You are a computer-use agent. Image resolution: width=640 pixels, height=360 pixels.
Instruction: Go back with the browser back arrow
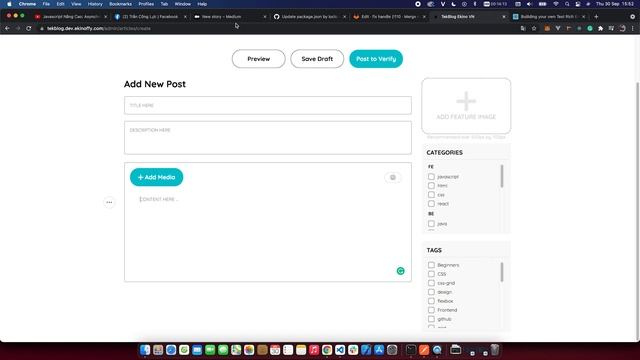(7, 29)
